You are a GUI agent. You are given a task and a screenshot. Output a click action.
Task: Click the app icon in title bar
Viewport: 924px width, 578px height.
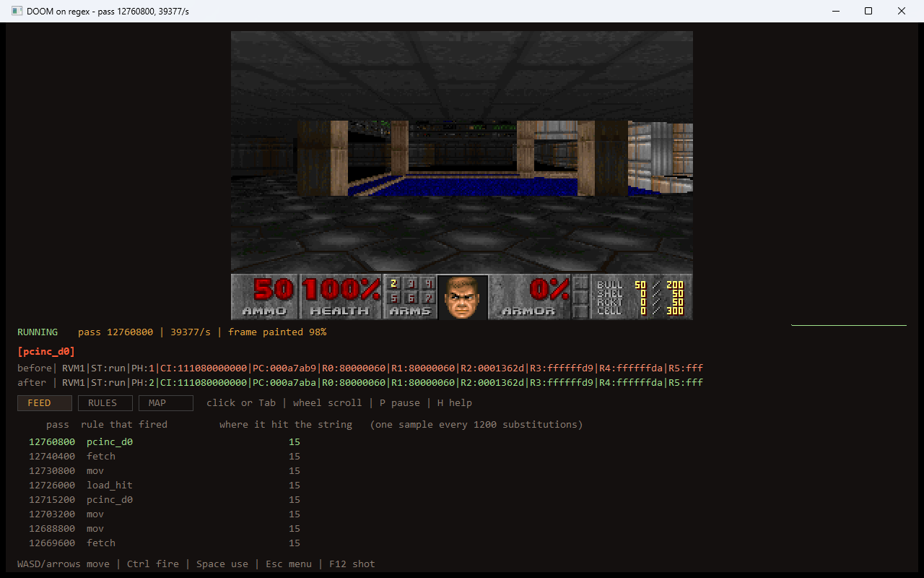pos(17,12)
